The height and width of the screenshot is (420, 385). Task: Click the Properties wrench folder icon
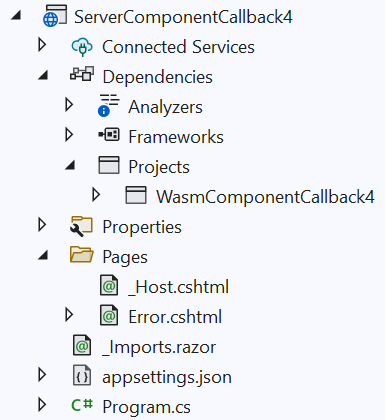click(x=81, y=226)
